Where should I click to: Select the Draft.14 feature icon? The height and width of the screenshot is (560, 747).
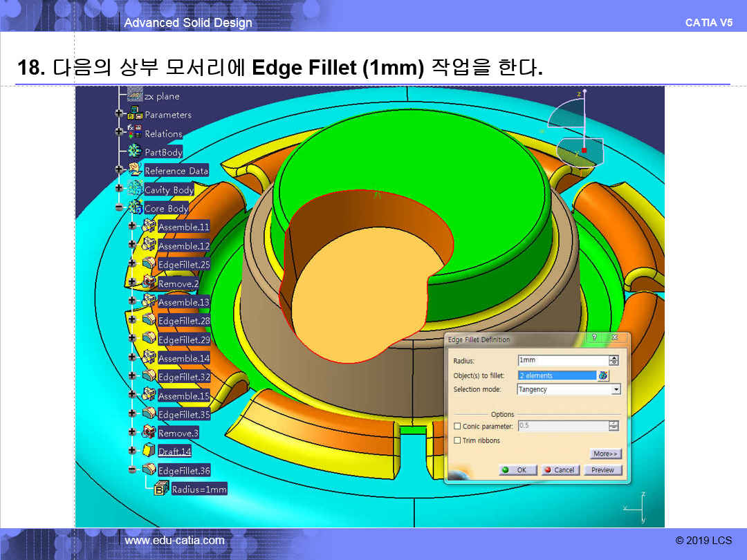149,451
